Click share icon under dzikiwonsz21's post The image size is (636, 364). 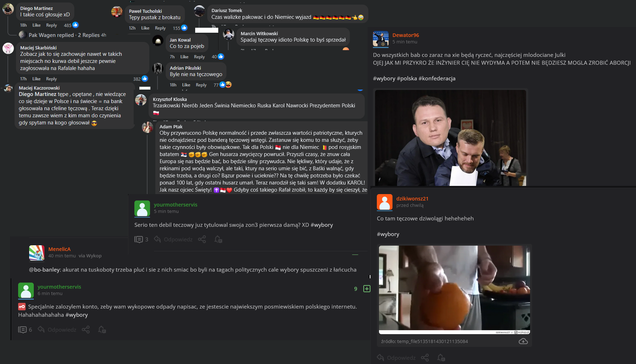[x=425, y=358]
